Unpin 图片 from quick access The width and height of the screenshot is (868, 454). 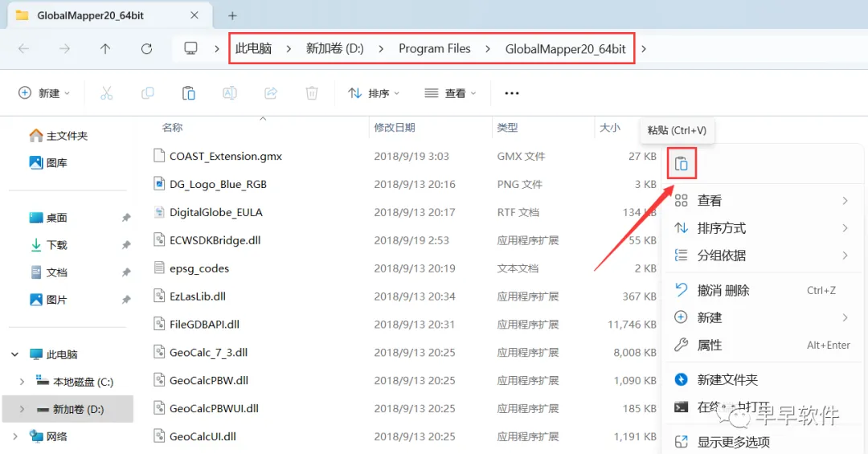tap(126, 300)
